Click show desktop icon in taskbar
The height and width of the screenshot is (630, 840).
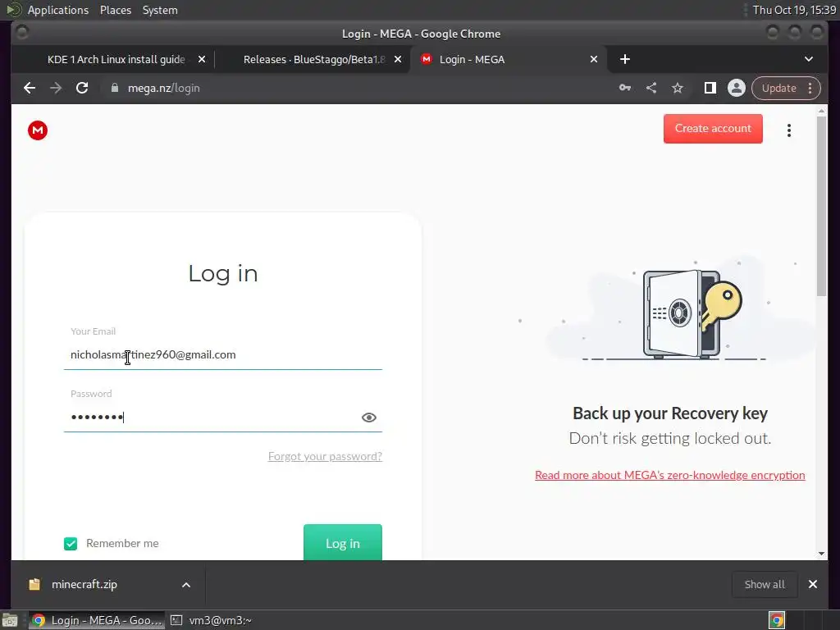10,620
